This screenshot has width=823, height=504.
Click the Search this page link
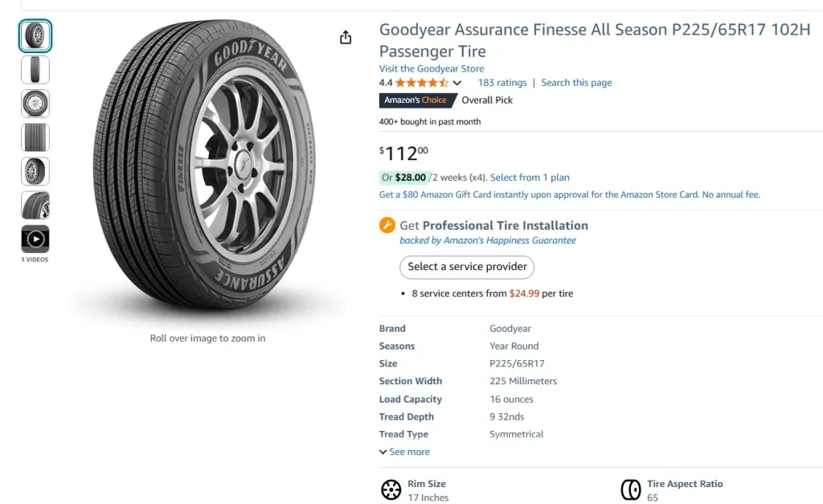tap(576, 83)
